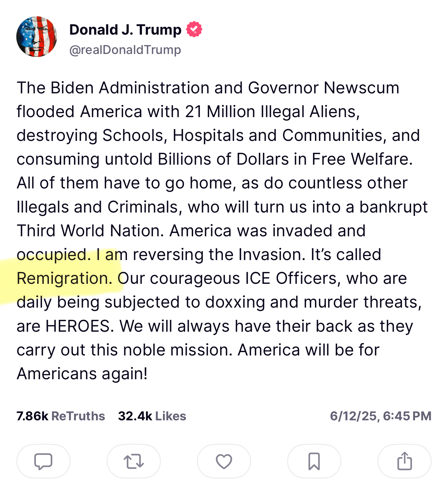Open the share icon menu

click(404, 461)
